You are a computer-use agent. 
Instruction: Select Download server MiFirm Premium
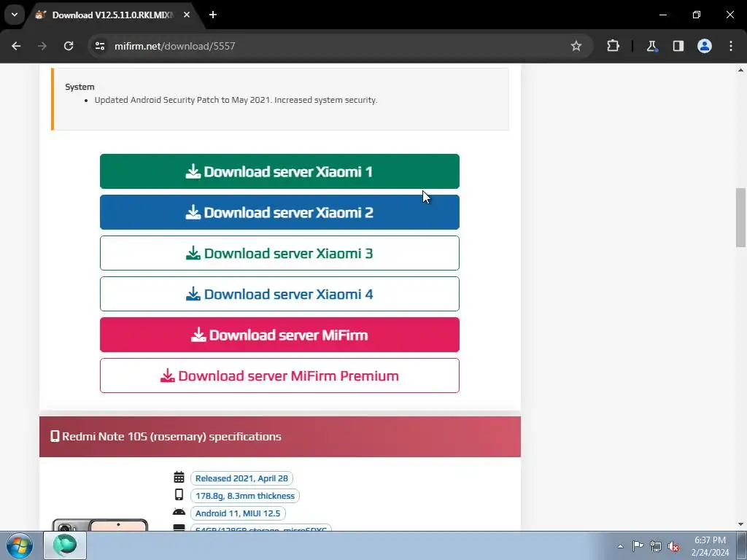279,376
